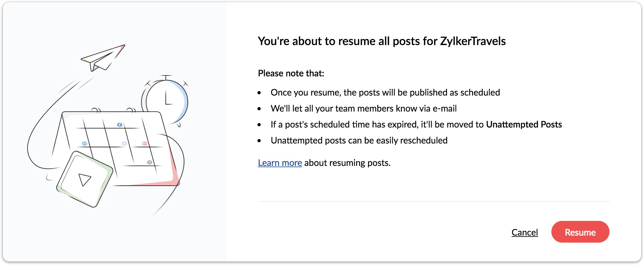
Task: Click the Twitter icon on the calendar
Action: (x=124, y=144)
